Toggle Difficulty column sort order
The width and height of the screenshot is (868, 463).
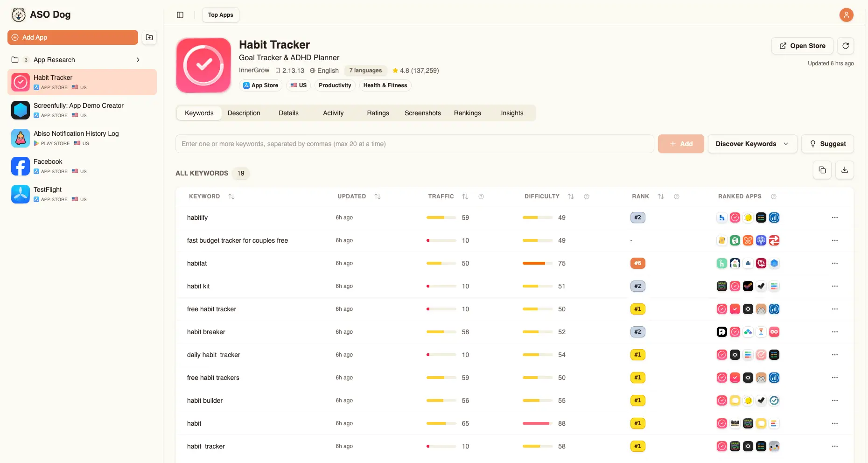click(x=570, y=196)
